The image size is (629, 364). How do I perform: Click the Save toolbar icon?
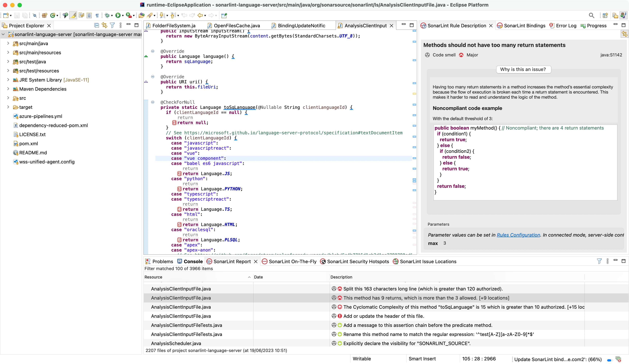click(17, 15)
